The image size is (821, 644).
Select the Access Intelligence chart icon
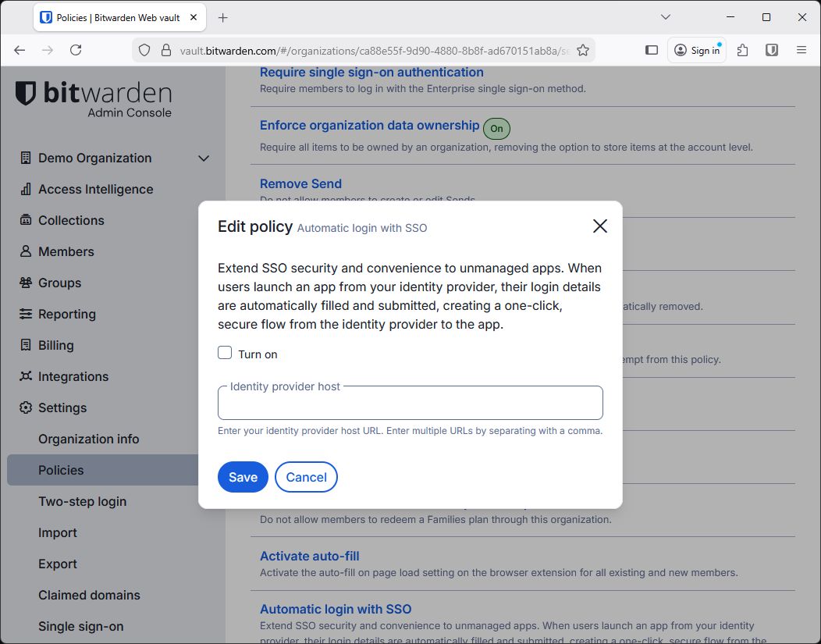23,189
